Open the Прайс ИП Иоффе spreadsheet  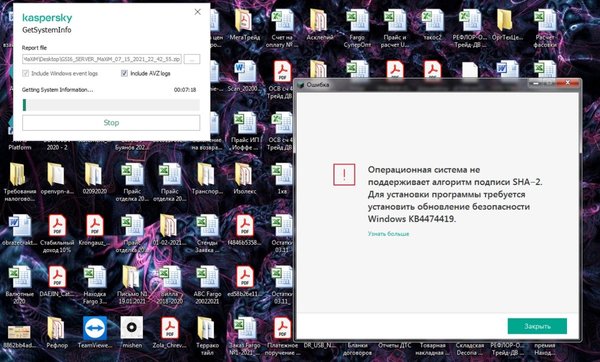coord(245,123)
